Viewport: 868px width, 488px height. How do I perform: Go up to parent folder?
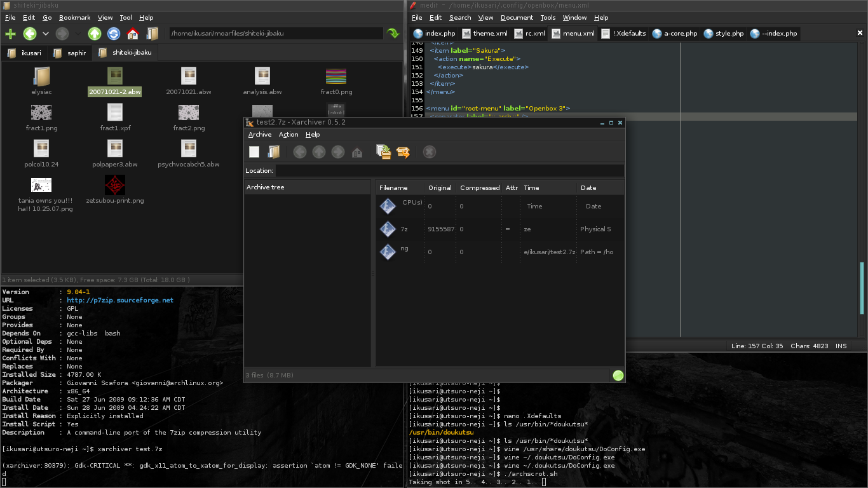[95, 34]
